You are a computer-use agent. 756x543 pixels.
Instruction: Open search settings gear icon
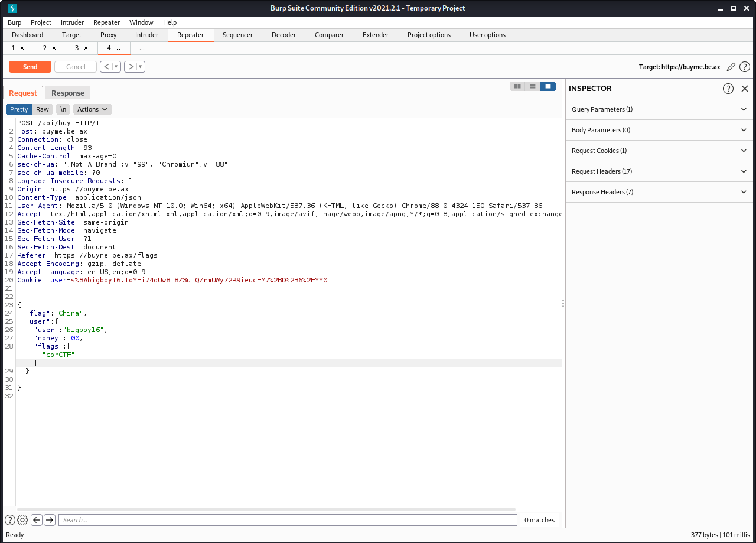[x=22, y=520]
